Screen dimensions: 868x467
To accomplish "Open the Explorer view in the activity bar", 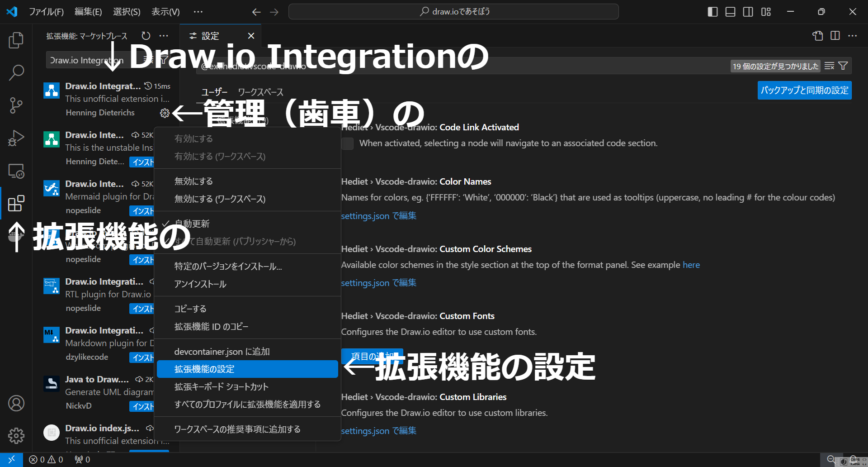I will click(16, 40).
